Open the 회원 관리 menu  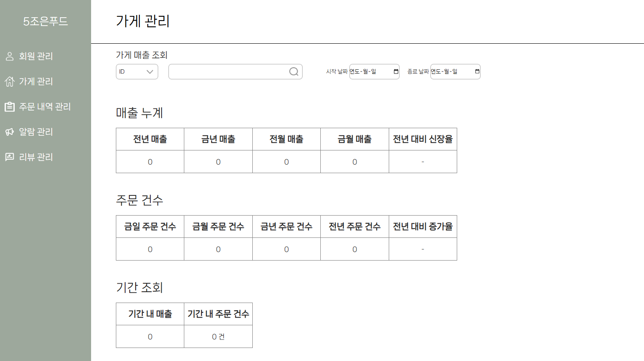[36, 56]
